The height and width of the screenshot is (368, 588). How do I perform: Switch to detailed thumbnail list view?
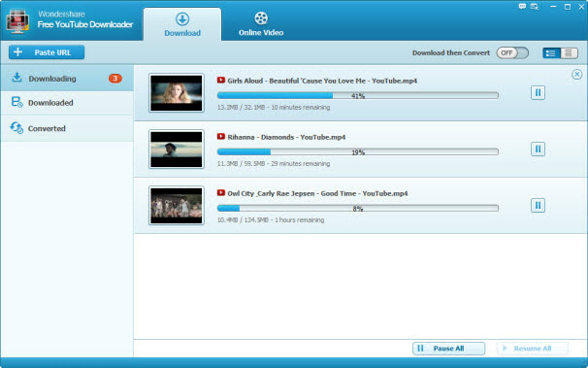coord(551,52)
